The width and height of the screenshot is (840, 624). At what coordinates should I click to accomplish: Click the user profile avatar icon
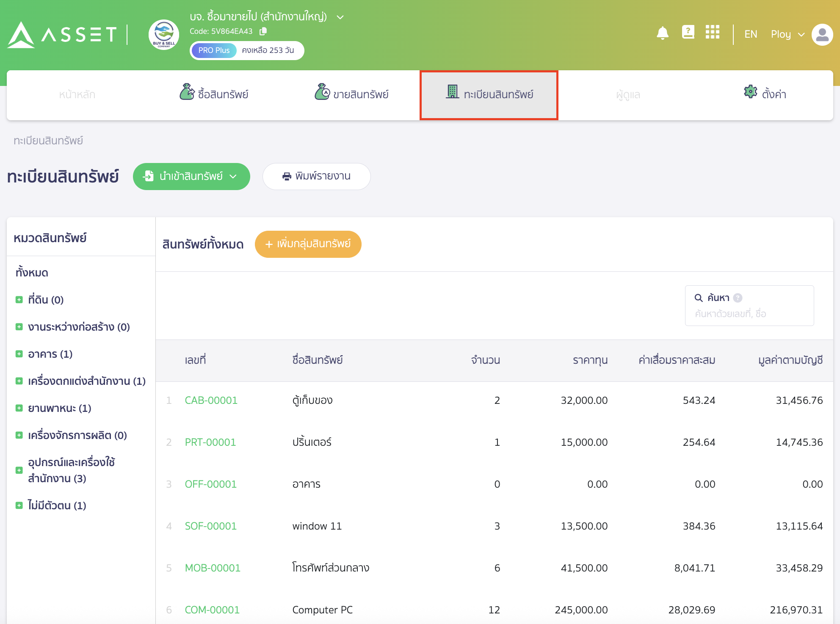[x=822, y=35]
